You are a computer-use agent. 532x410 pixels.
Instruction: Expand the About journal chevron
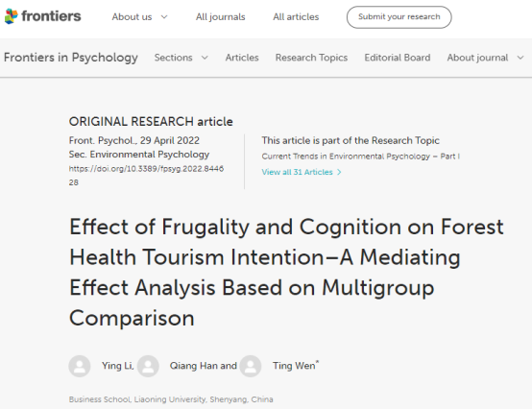coord(520,58)
